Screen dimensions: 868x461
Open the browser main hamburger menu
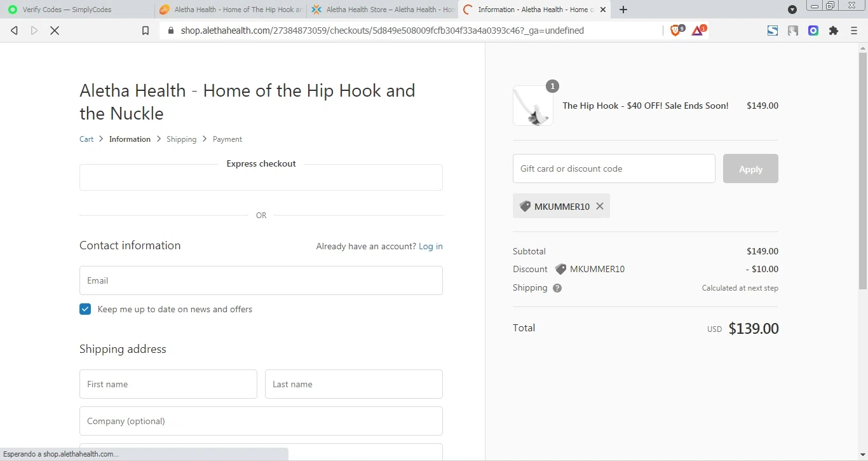tap(854, 31)
